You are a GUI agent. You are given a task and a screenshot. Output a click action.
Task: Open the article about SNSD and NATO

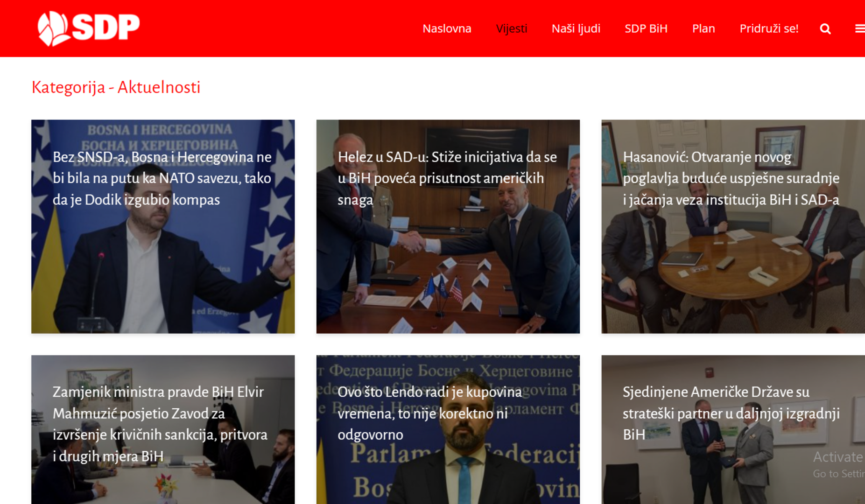pos(162,178)
